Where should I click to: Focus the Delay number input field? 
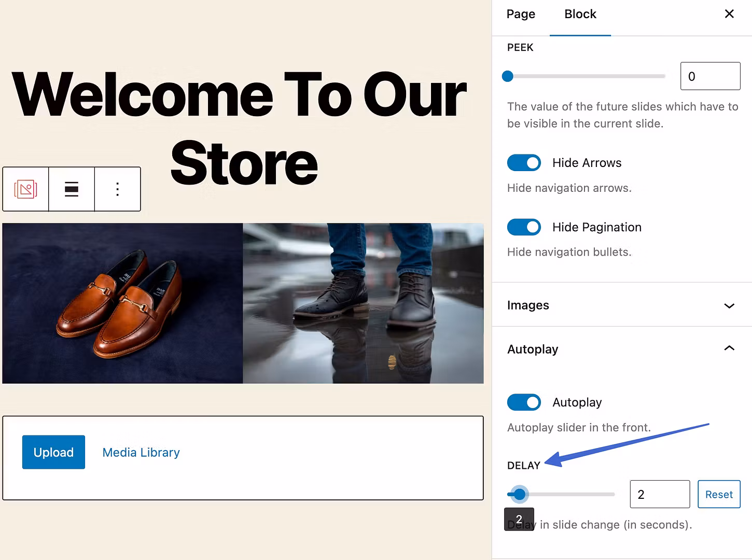click(659, 495)
